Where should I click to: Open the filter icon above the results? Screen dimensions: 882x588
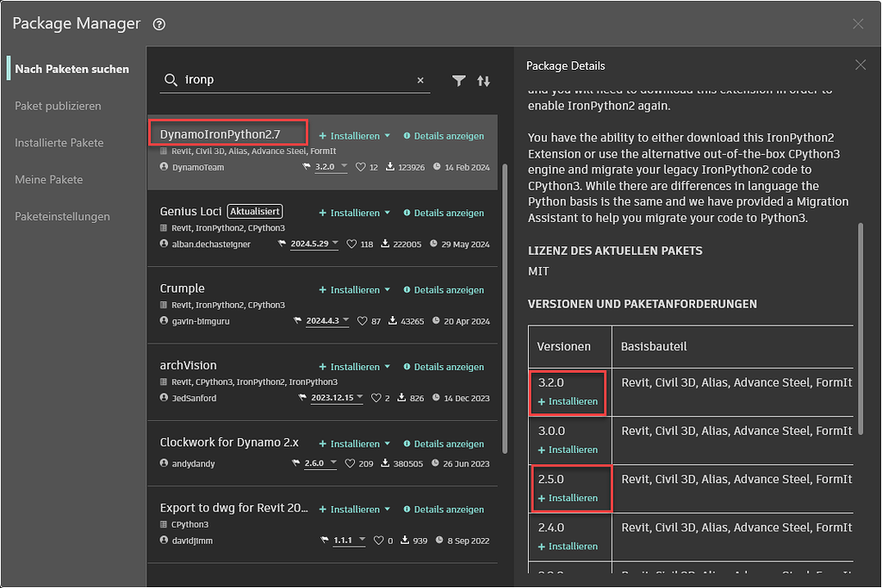click(459, 80)
